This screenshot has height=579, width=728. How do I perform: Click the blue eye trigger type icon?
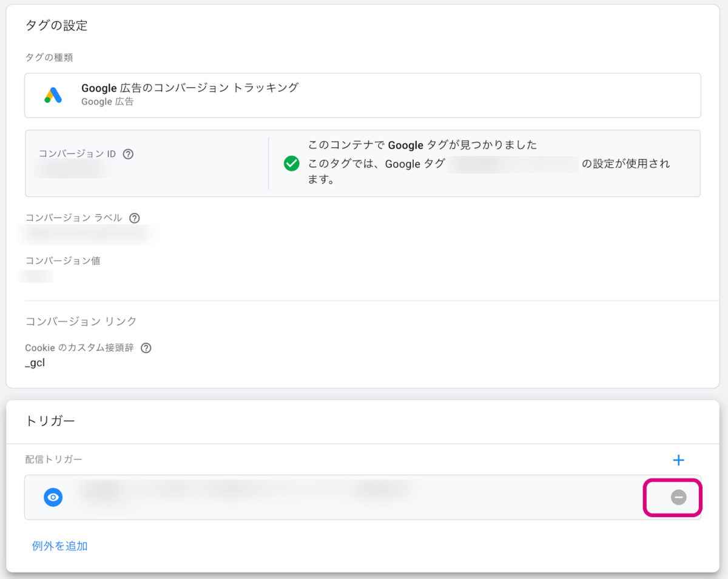point(53,497)
